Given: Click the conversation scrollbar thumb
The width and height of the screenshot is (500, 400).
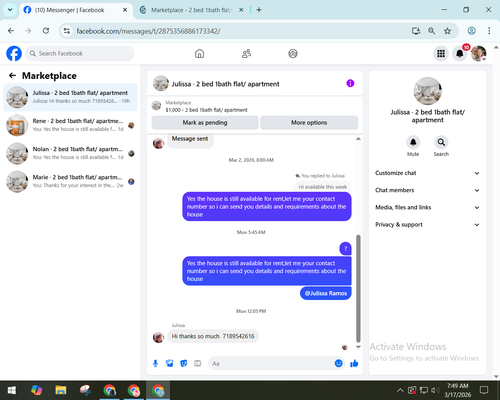Looking at the screenshot, I should (358, 289).
